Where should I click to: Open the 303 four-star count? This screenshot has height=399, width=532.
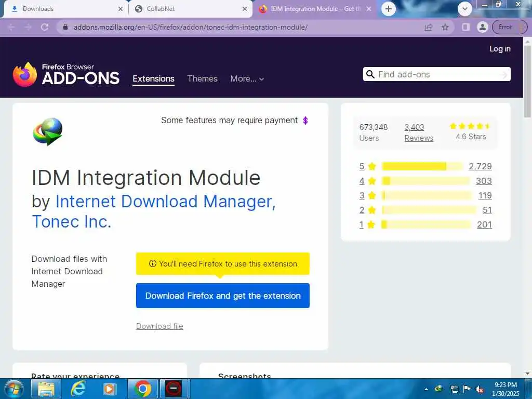coord(484,181)
